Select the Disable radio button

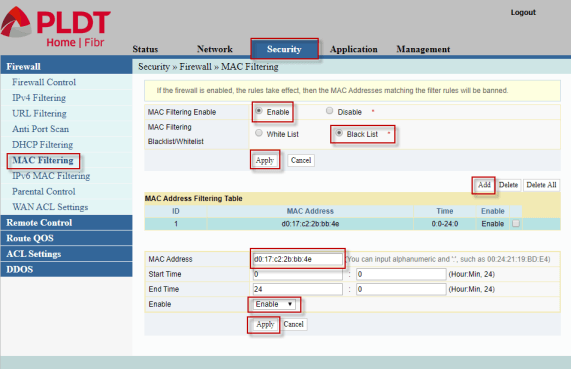coord(329,110)
